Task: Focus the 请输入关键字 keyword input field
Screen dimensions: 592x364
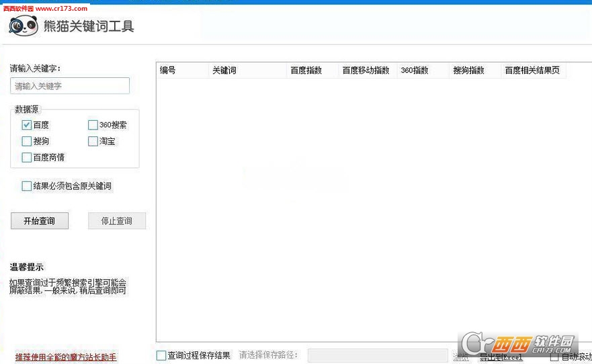Action: (x=70, y=86)
